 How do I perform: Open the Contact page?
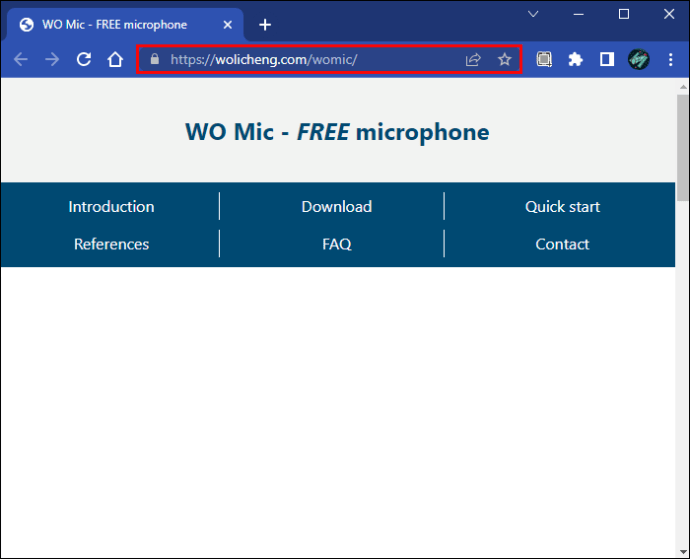click(562, 244)
